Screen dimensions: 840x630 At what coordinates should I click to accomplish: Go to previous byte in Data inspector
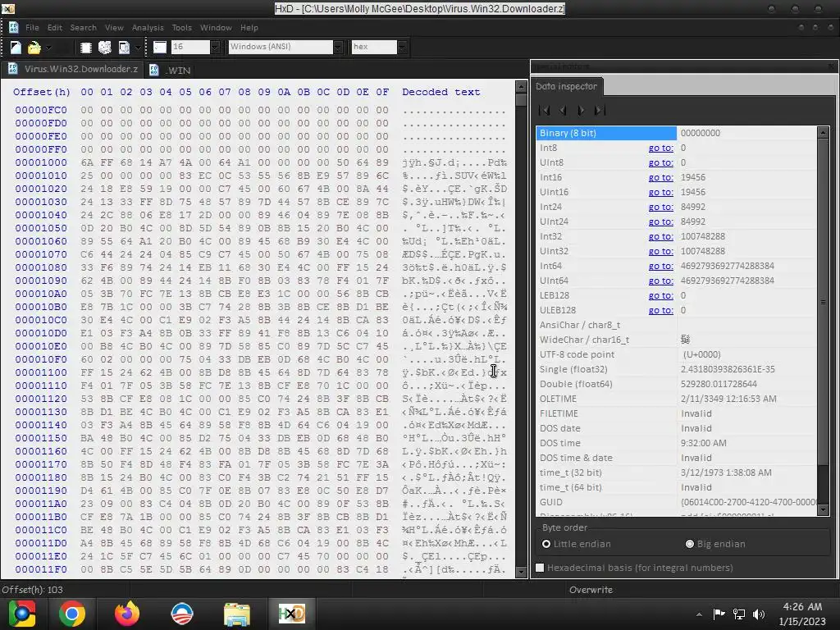[563, 111]
